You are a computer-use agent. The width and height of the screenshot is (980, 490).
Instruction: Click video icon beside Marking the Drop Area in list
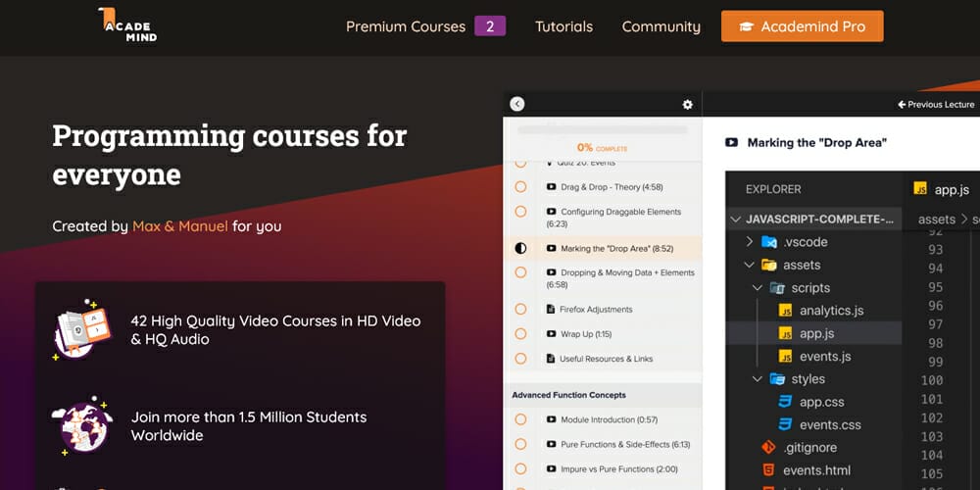coord(551,248)
